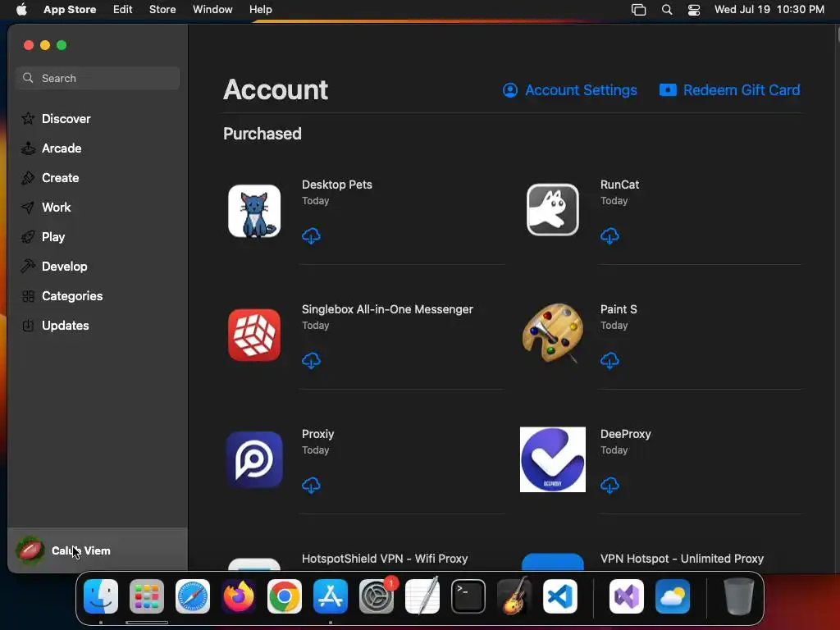
Task: Open Launchpad from the Dock
Action: [x=147, y=596]
